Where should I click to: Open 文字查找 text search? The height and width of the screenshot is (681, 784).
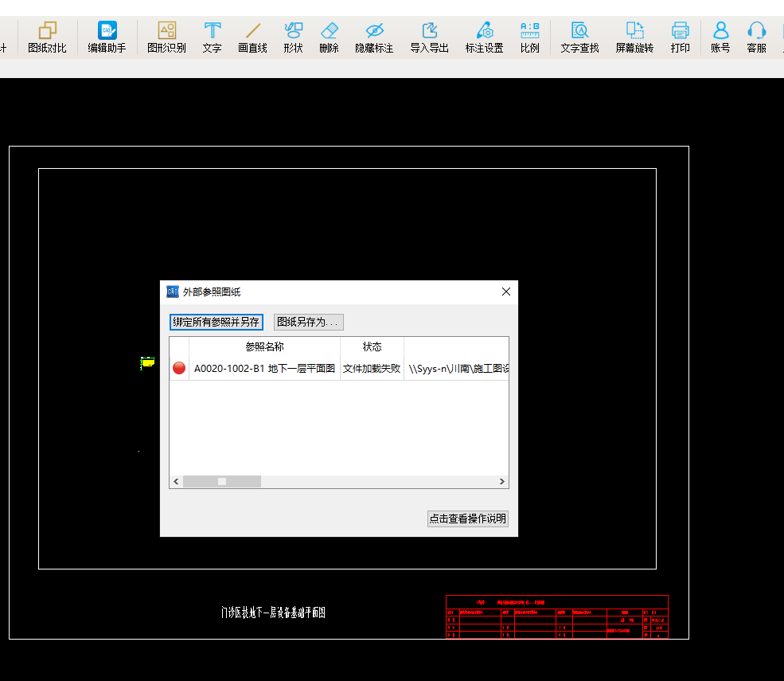tap(579, 37)
